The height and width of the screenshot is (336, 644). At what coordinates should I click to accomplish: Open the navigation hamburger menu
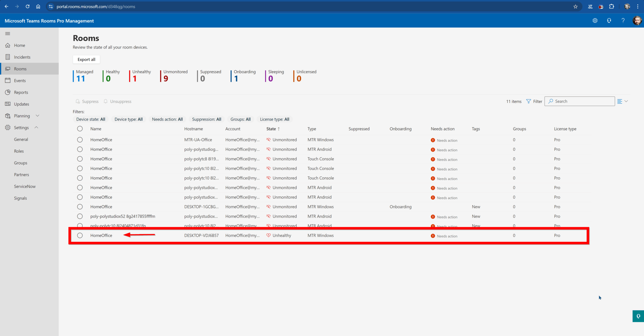click(8, 33)
